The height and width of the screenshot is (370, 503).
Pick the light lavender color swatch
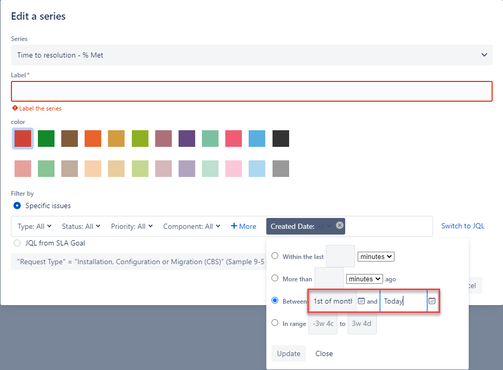(187, 168)
